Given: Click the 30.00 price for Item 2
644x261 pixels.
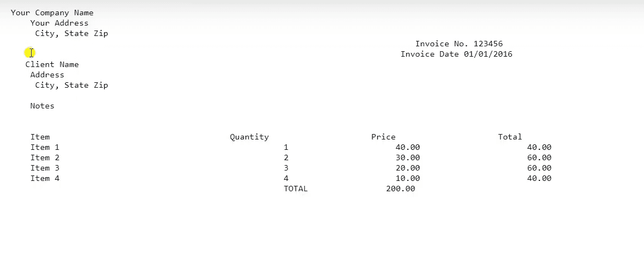Looking at the screenshot, I should pyautogui.click(x=407, y=157).
